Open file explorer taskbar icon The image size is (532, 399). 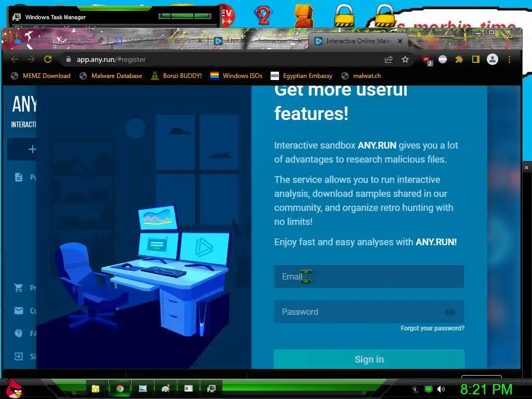coord(96,389)
